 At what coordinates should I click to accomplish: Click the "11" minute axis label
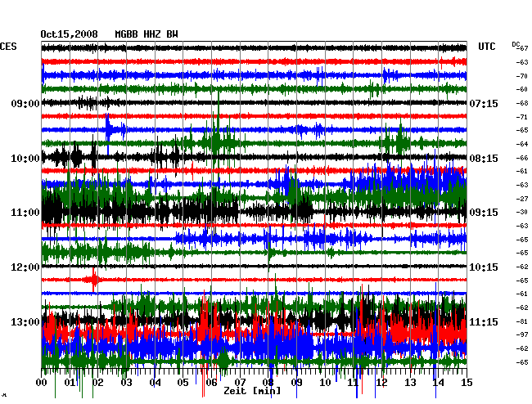tap(354, 383)
